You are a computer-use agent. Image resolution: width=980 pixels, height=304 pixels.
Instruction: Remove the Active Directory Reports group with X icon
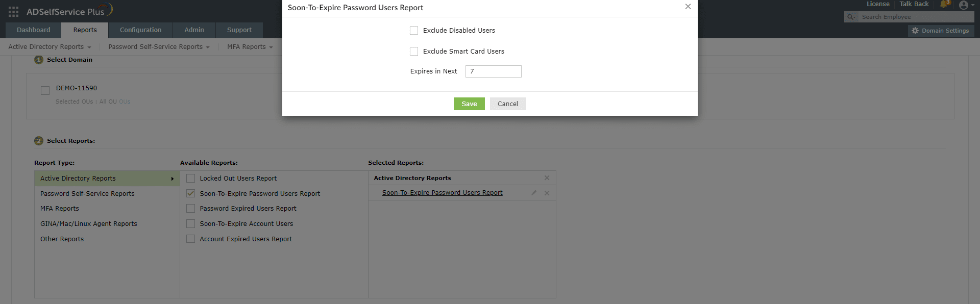[547, 178]
